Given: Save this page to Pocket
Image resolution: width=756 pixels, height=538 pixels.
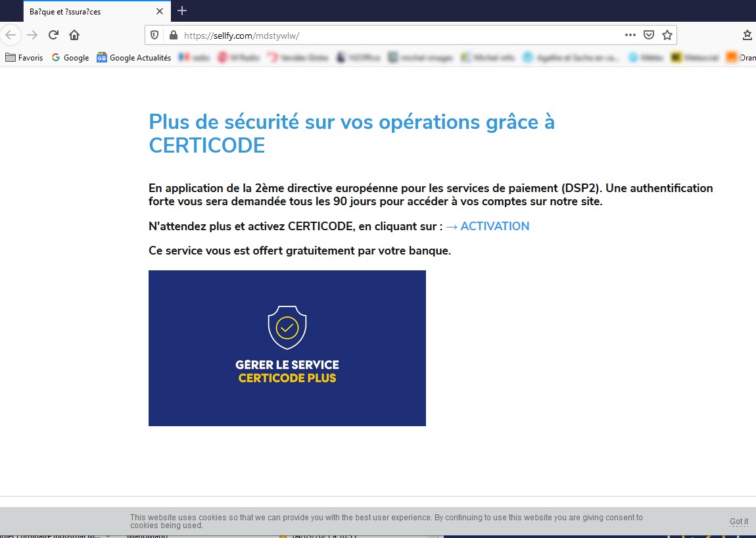Looking at the screenshot, I should click(x=649, y=35).
